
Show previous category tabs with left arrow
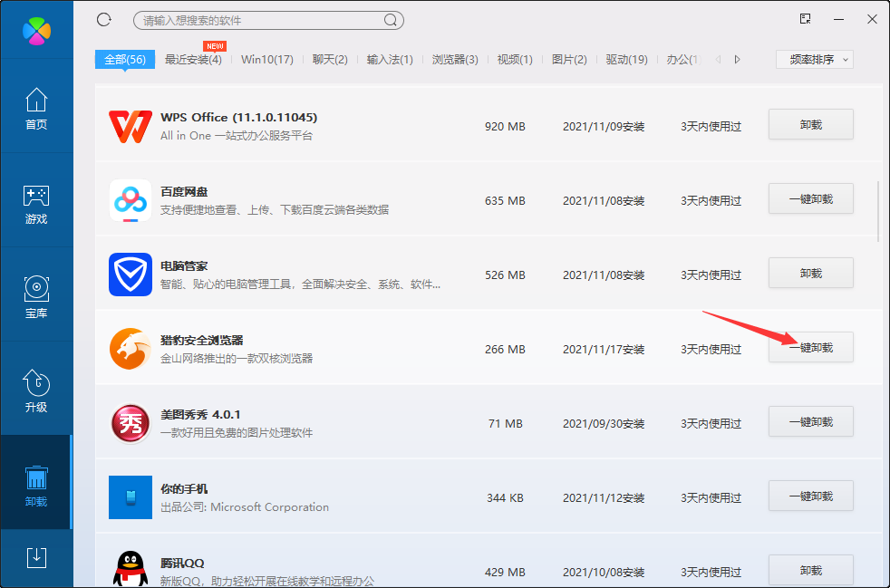point(718,59)
